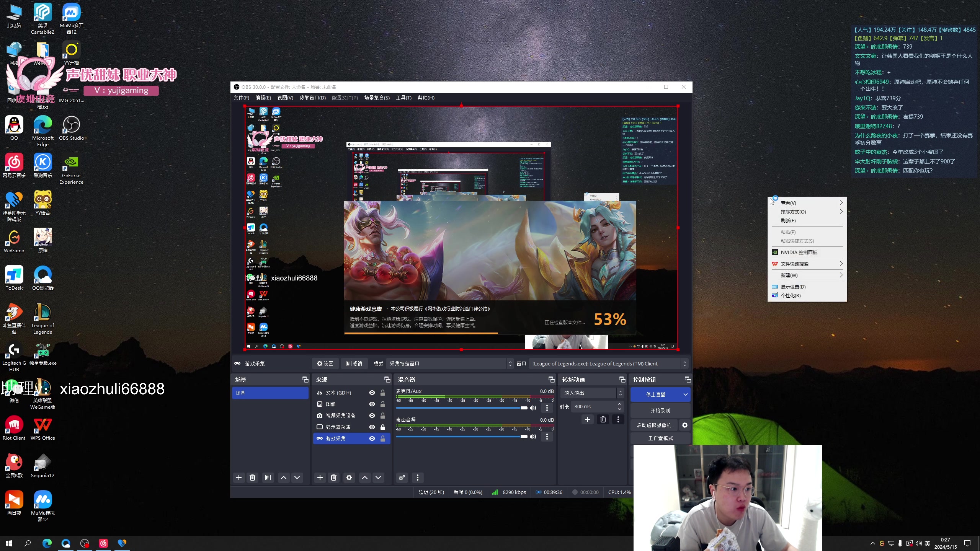Open the 窗口 League of Legends dropdown

click(609, 364)
